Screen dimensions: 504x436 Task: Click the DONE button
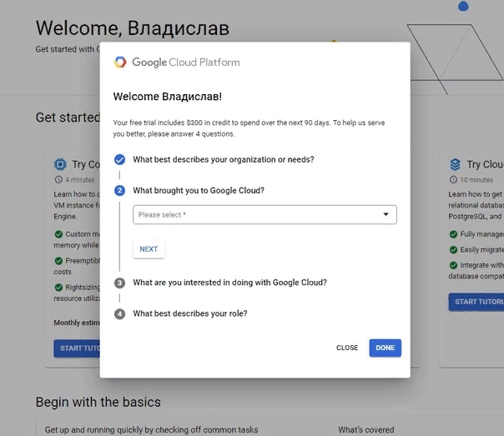(x=385, y=348)
